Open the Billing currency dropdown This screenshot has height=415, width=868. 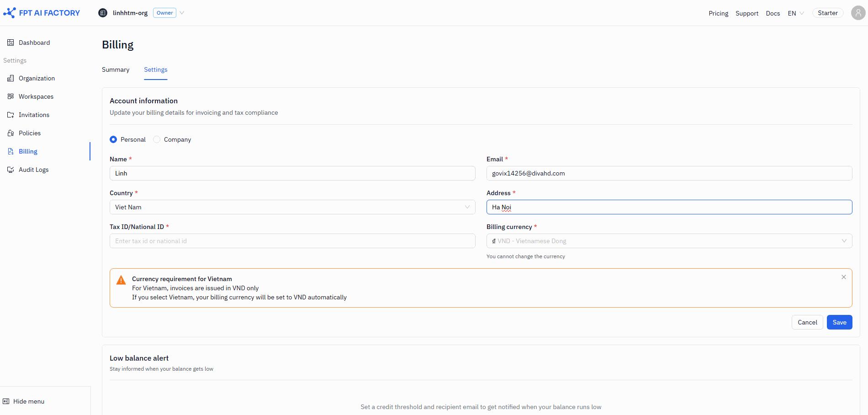click(x=669, y=241)
